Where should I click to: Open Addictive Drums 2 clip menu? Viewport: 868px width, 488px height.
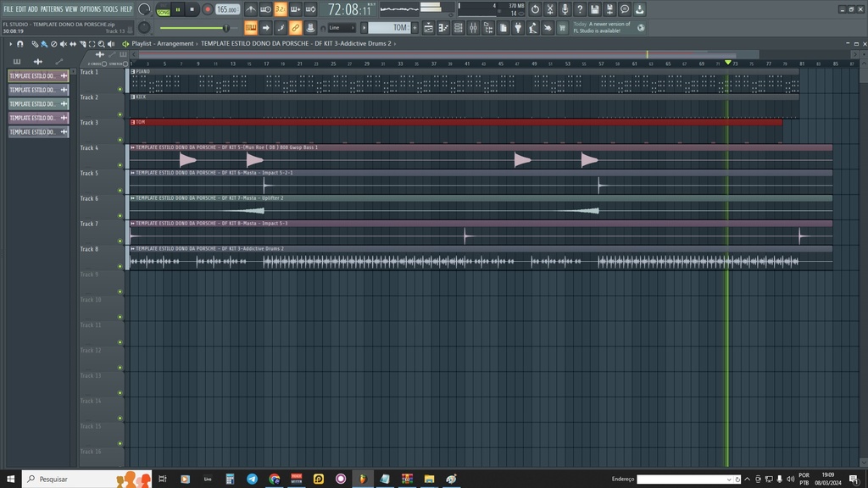133,249
